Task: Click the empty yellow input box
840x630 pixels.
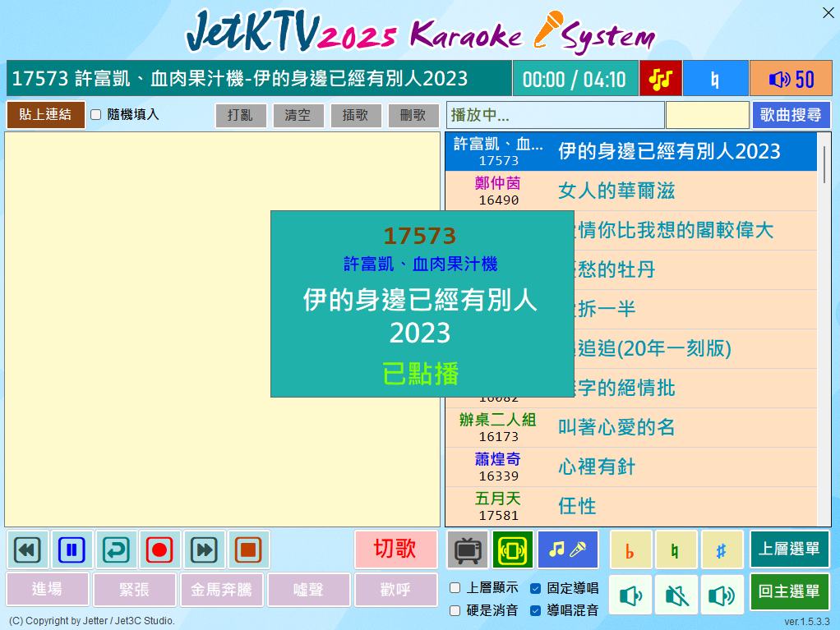Action: pyautogui.click(x=707, y=115)
